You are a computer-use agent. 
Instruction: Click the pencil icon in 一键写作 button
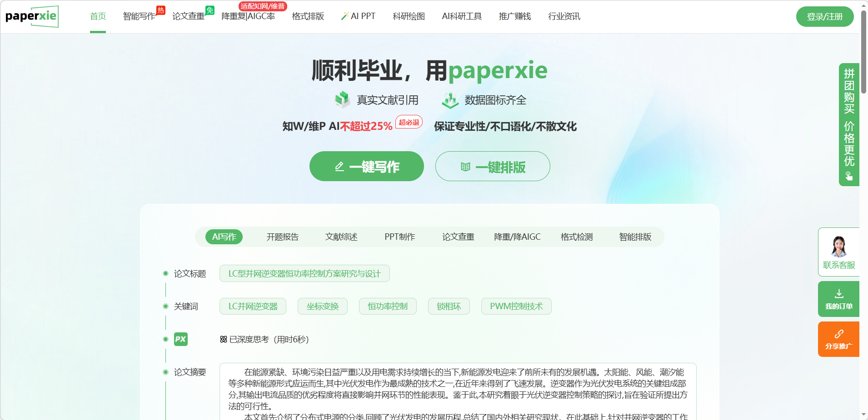(x=339, y=167)
